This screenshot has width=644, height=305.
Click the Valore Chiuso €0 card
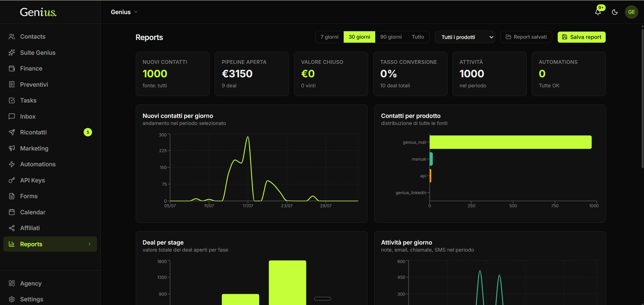(331, 74)
